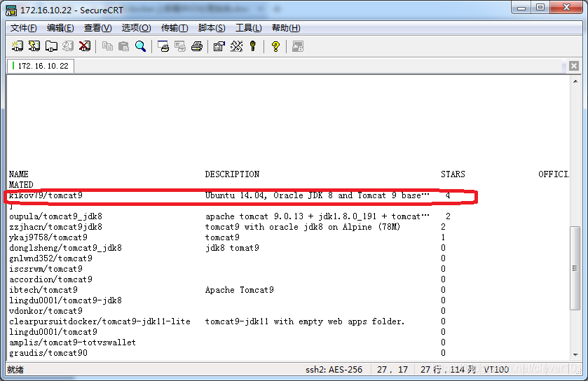Screen dimensions: 588x381
Task: Click the kikov79/tomcat9 entry
Action: click(46, 195)
